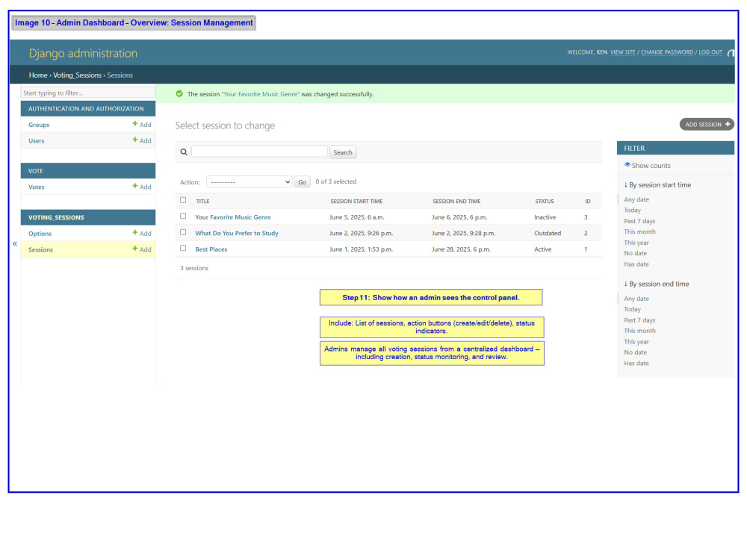The height and width of the screenshot is (560, 747).
Task: Click the magnifying glass search icon
Action: pos(184,152)
